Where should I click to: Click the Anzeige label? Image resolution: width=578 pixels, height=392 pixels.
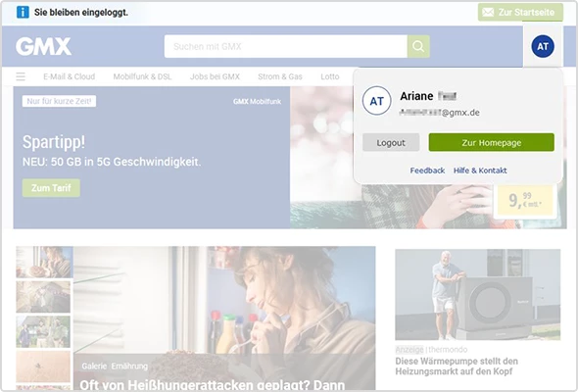409,350
